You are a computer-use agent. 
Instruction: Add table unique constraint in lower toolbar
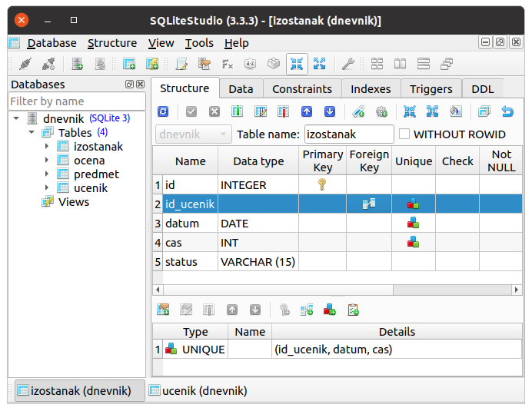point(329,310)
